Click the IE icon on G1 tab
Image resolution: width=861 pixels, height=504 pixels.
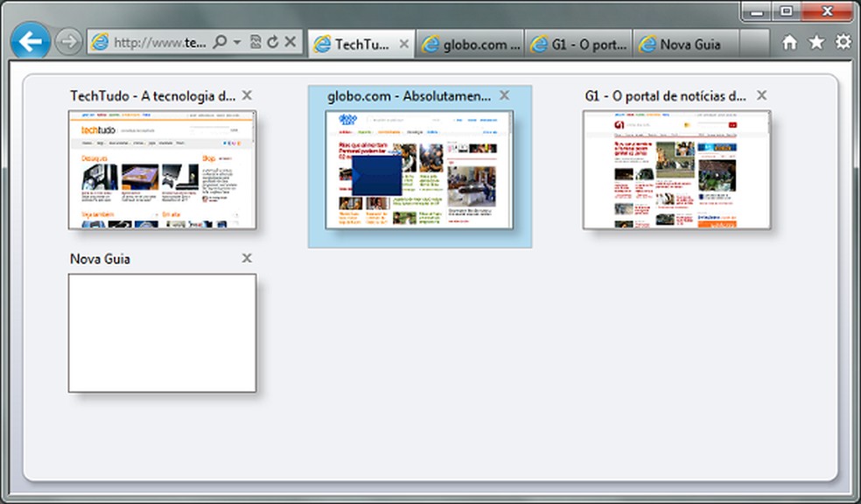[x=539, y=44]
